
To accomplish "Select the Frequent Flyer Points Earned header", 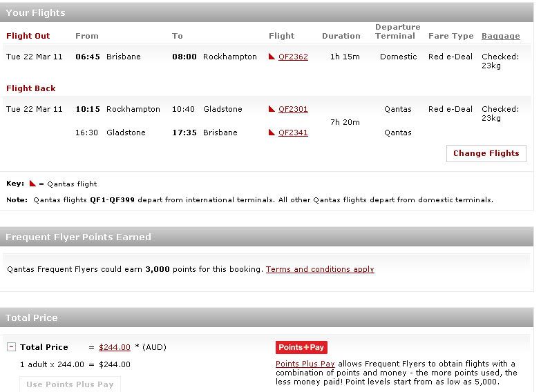I will 267,237.
